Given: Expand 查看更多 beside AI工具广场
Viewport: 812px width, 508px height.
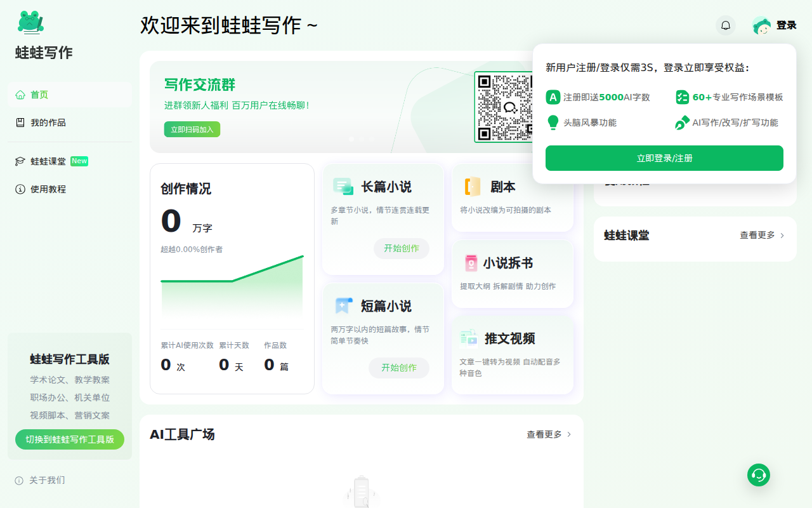Looking at the screenshot, I should tap(549, 434).
